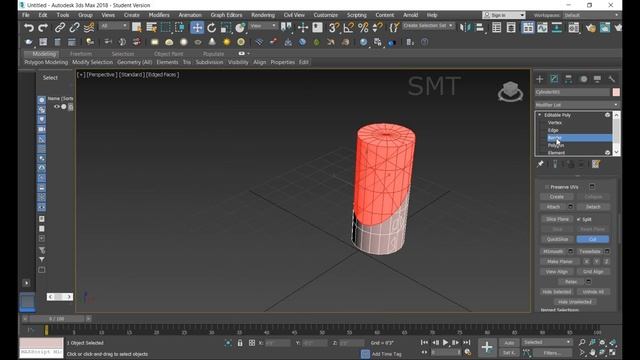The height and width of the screenshot is (360, 640).
Task: Click the object color swatch beside name
Action: point(616,92)
